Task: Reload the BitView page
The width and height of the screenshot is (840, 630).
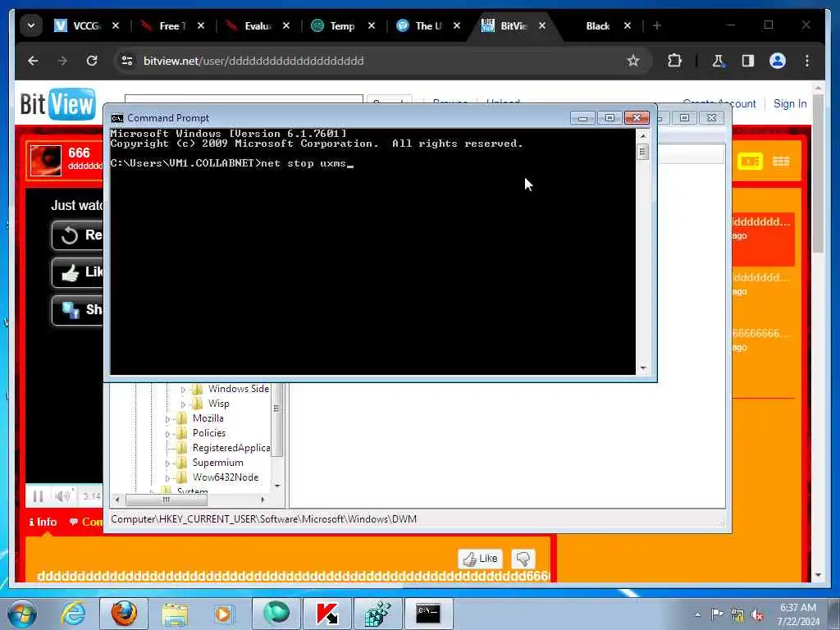Action: tap(92, 61)
